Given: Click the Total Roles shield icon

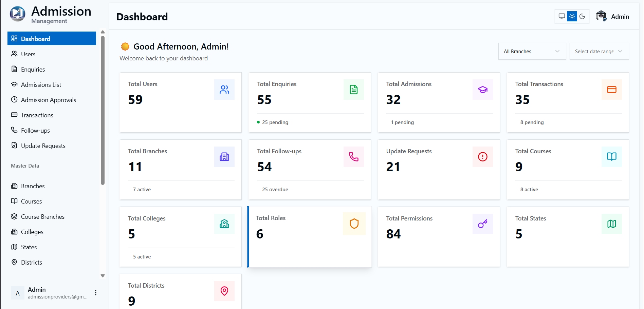Looking at the screenshot, I should (x=354, y=224).
